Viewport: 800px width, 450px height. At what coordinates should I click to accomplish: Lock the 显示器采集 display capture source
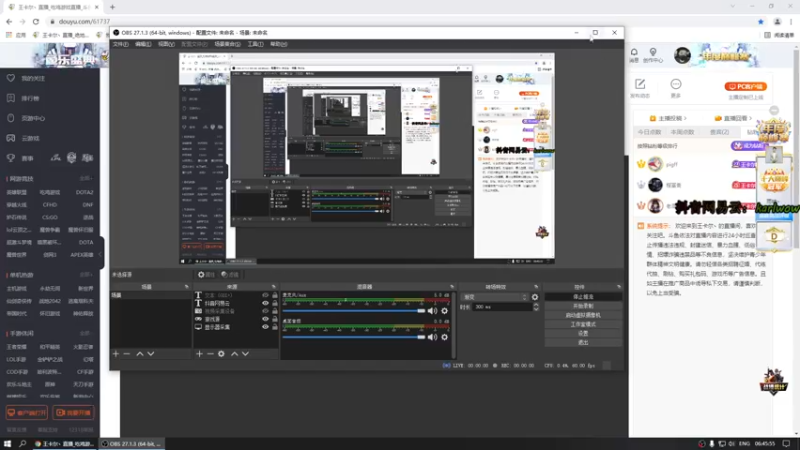point(274,327)
